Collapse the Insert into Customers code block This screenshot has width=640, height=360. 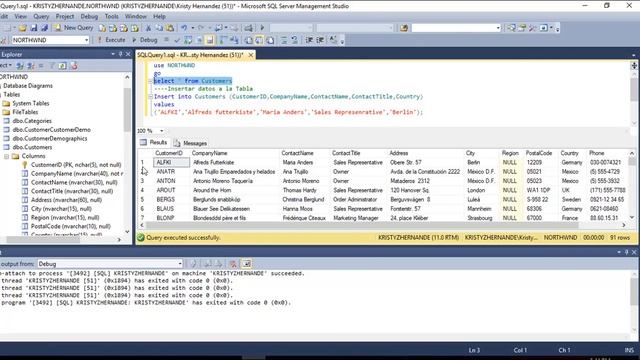pos(150,97)
